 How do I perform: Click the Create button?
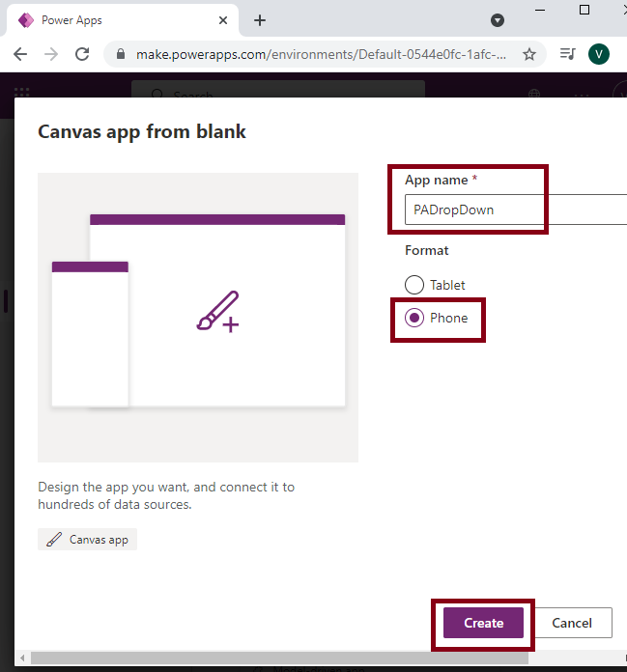[x=483, y=623]
